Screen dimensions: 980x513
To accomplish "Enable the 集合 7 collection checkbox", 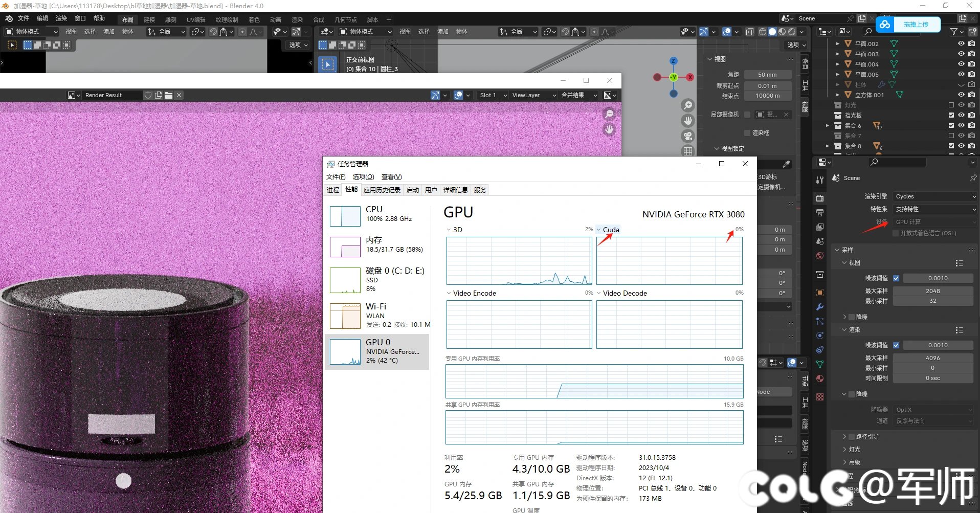I will click(x=951, y=136).
